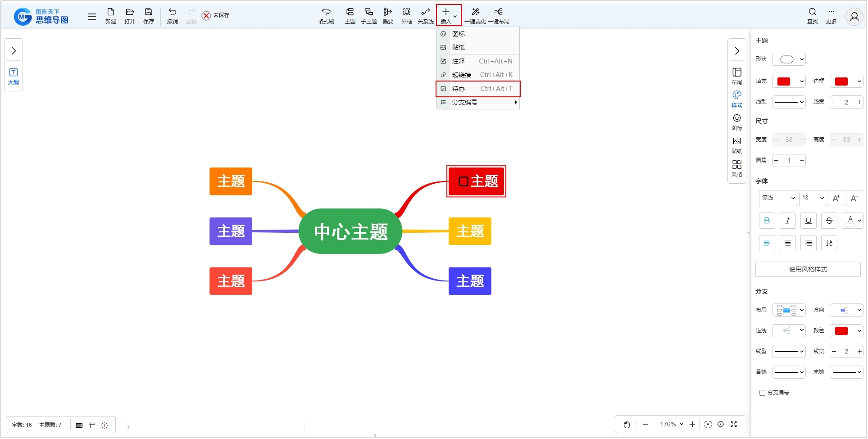868x439 pixels.
Task: Toggle italic formatting
Action: point(787,221)
